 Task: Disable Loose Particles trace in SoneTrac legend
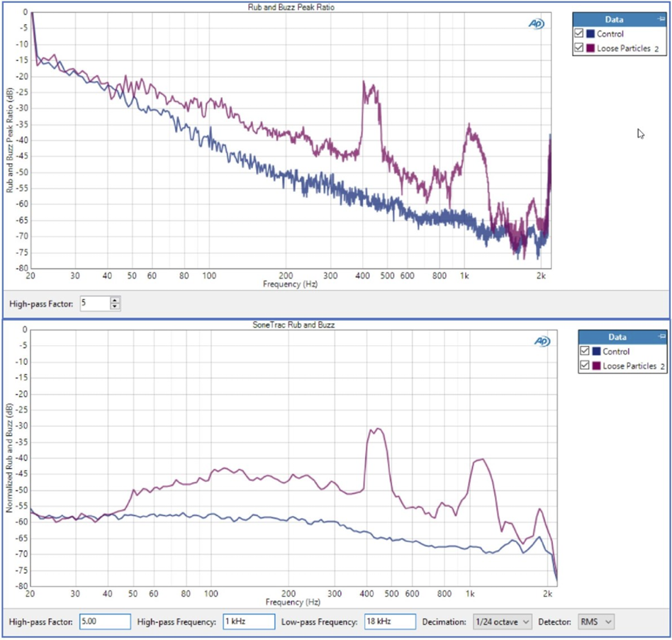point(585,366)
